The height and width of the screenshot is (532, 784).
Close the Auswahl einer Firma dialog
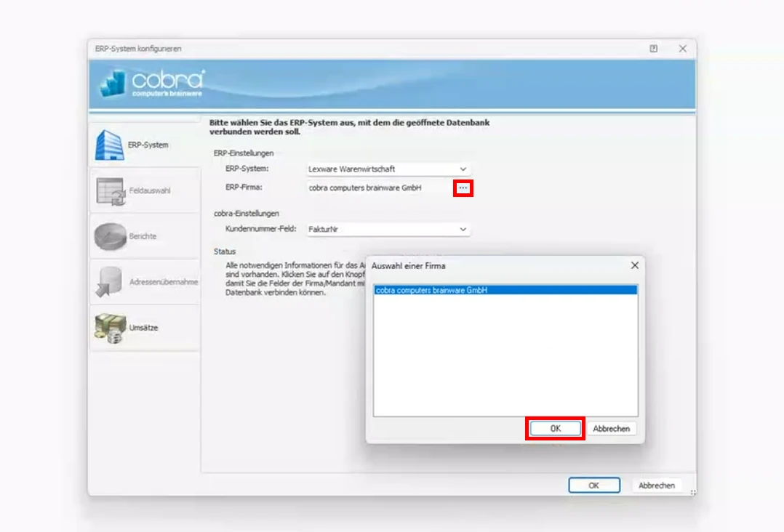(634, 265)
